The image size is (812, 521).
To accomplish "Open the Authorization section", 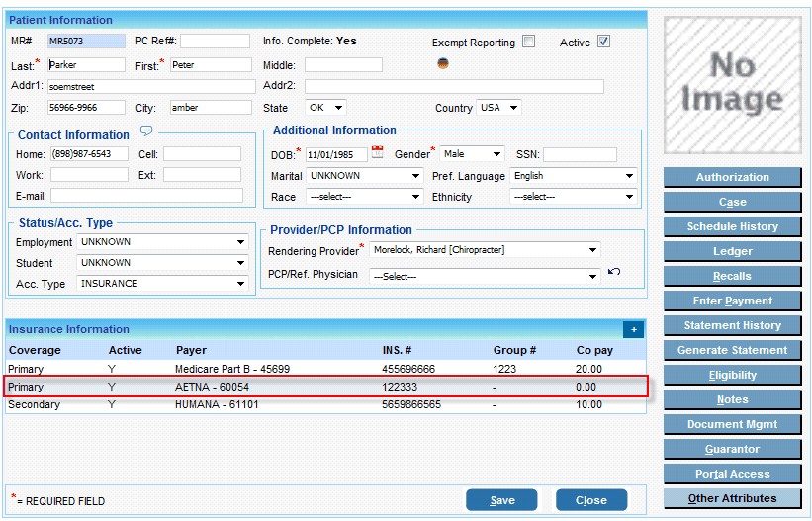I will click(732, 178).
